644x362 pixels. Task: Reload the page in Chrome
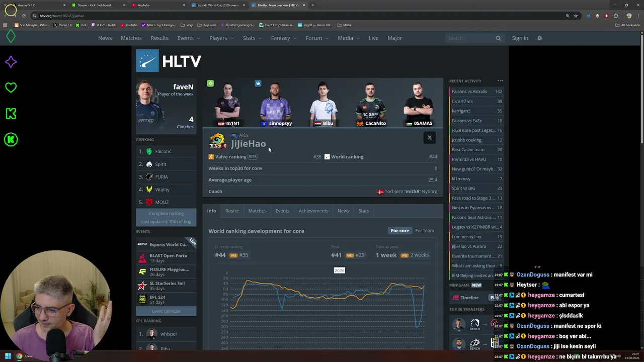tap(24, 16)
